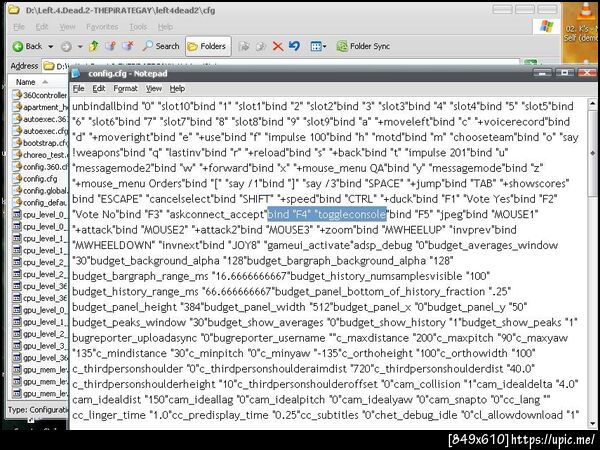The height and width of the screenshot is (450, 600).
Task: Click the text "c_thirdpersonshoulderheight" in Notepad
Action: point(144,384)
